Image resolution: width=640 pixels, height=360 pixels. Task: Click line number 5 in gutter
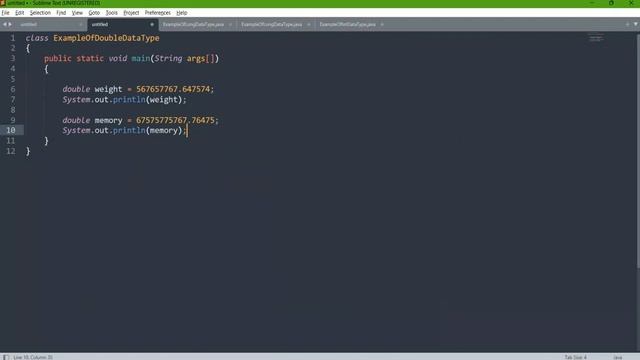(13, 79)
